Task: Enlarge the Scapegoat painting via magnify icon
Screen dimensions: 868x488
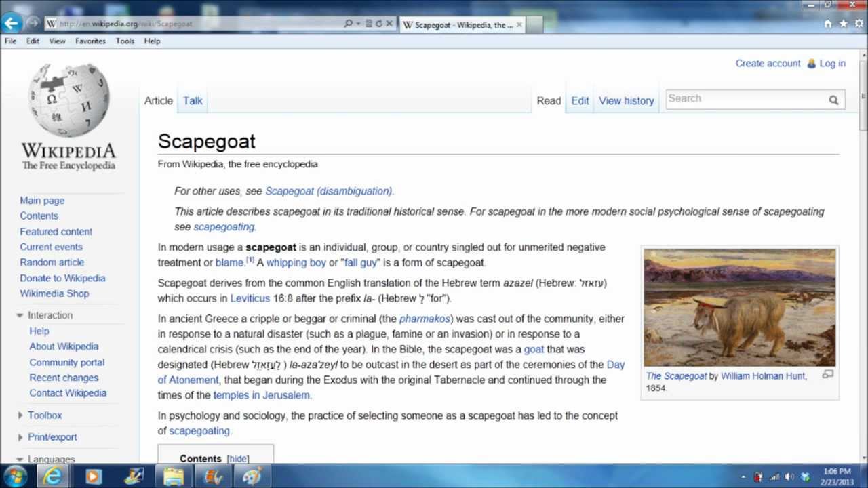Action: tap(827, 374)
